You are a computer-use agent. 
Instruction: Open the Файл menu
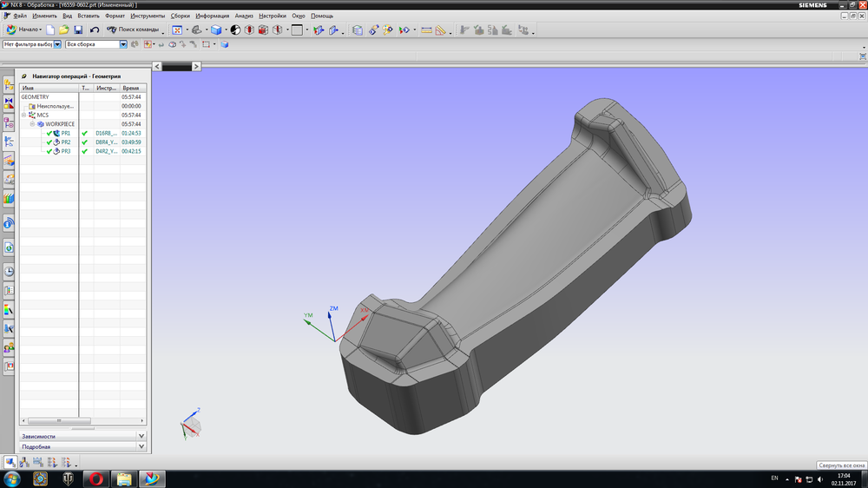pos(20,16)
